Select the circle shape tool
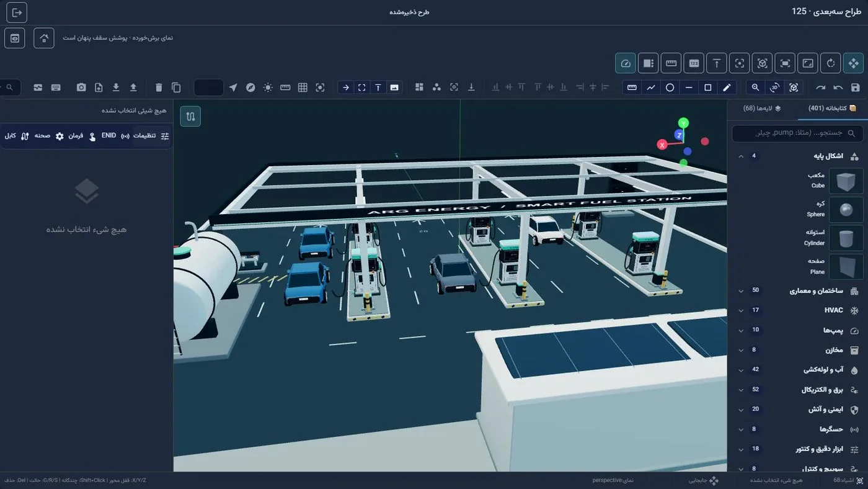868x489 pixels. click(x=670, y=87)
